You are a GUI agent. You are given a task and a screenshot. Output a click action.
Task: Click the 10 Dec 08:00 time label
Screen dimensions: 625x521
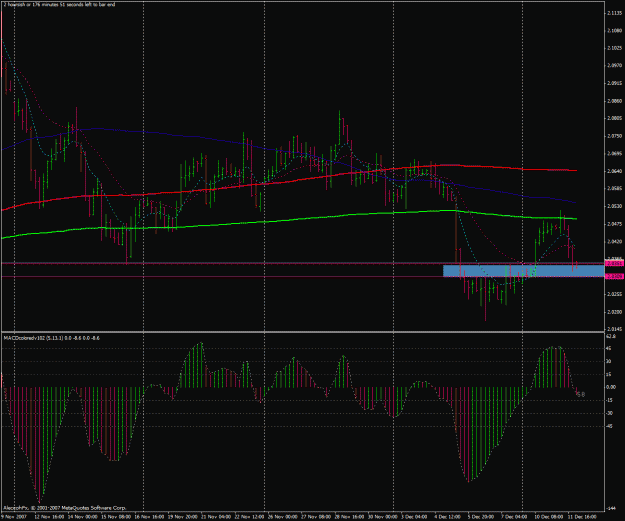click(549, 517)
